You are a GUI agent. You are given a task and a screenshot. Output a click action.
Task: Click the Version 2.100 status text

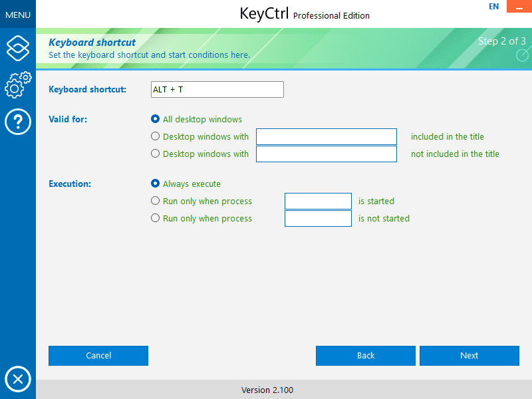[267, 390]
